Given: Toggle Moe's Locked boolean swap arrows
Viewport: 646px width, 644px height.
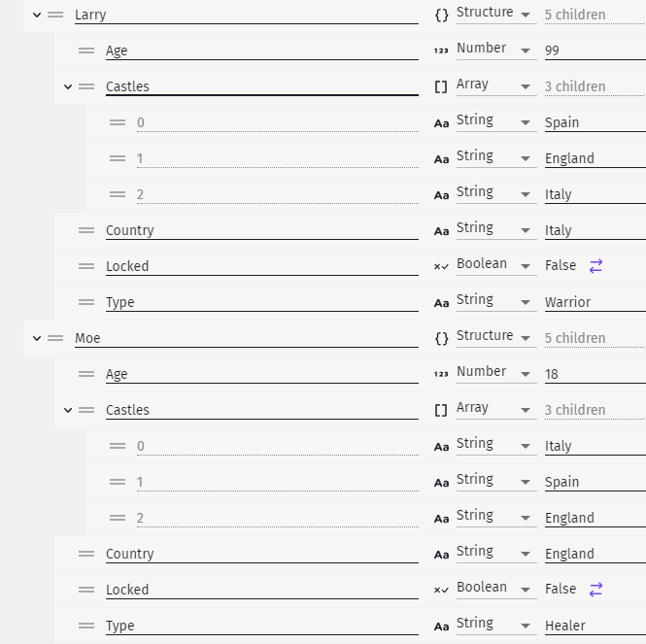Looking at the screenshot, I should (595, 590).
